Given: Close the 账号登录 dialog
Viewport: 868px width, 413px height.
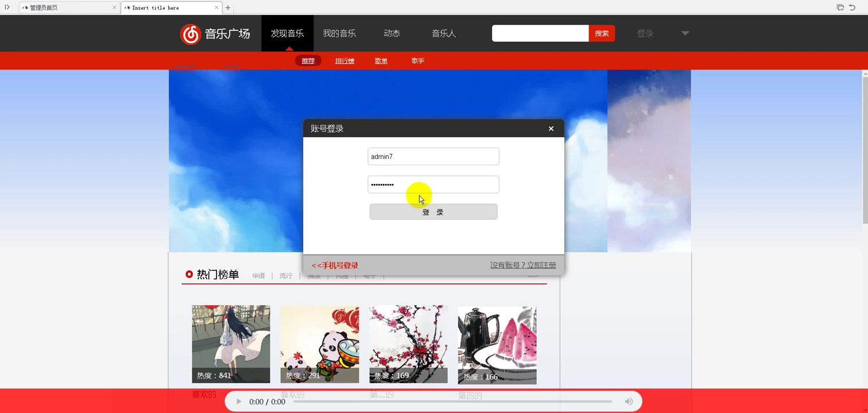Looking at the screenshot, I should 551,128.
